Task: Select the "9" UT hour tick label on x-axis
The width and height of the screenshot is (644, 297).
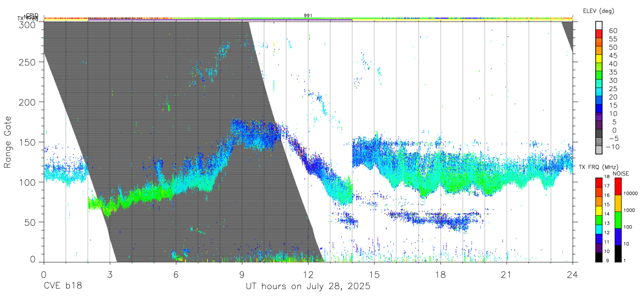Action: pos(242,275)
